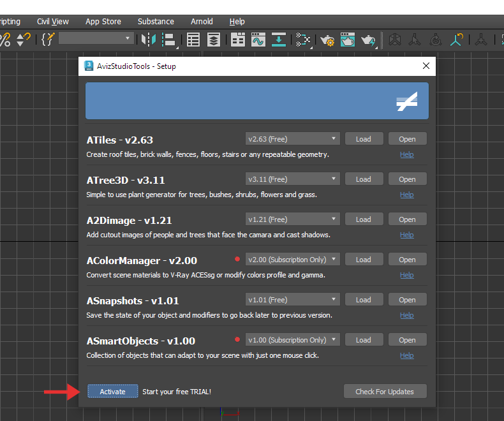Click the wireframe box icon after separator
The image size is (504, 421).
coord(395,40)
